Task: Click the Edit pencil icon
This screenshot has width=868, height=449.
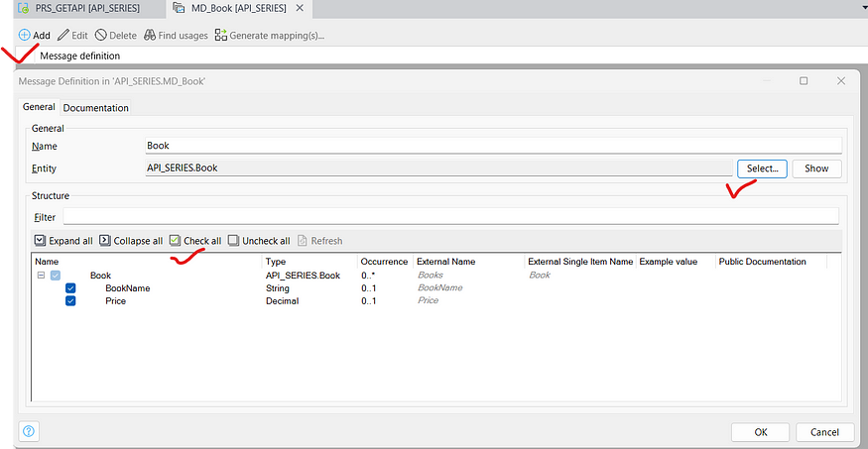Action: (x=63, y=36)
